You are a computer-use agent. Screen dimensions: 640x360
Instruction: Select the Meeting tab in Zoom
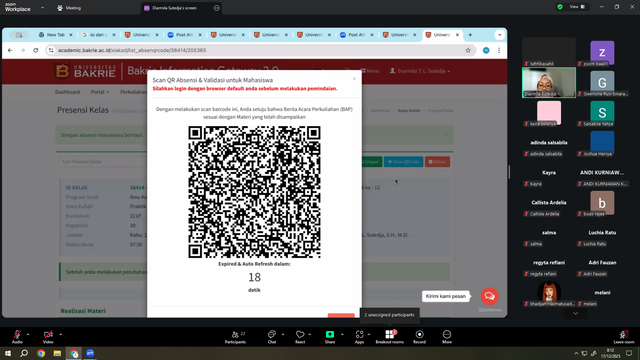[x=69, y=8]
